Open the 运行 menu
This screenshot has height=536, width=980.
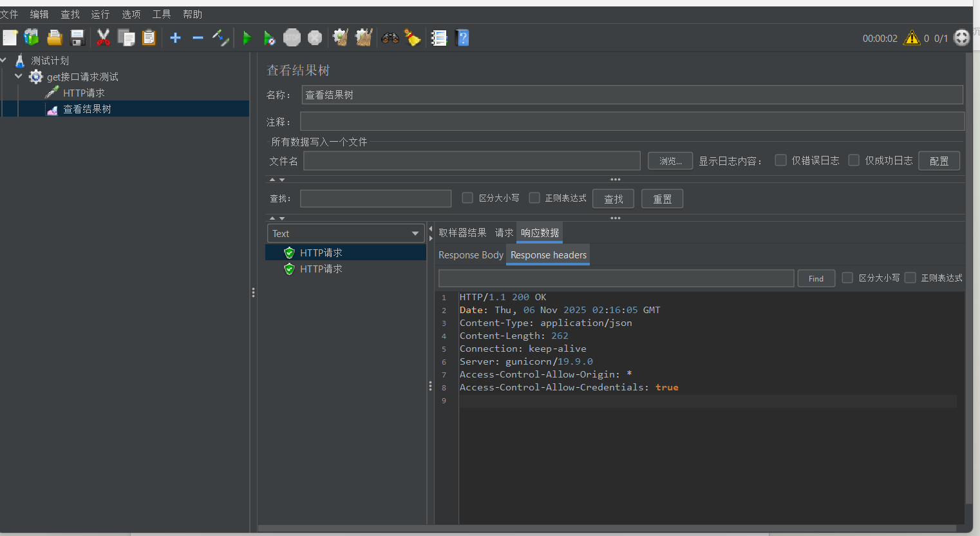(x=100, y=14)
